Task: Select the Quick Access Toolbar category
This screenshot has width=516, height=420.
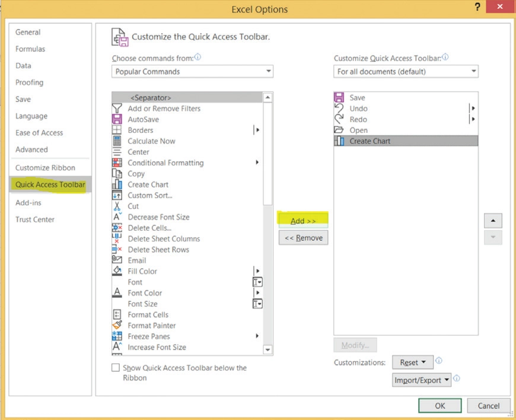Action: [50, 184]
